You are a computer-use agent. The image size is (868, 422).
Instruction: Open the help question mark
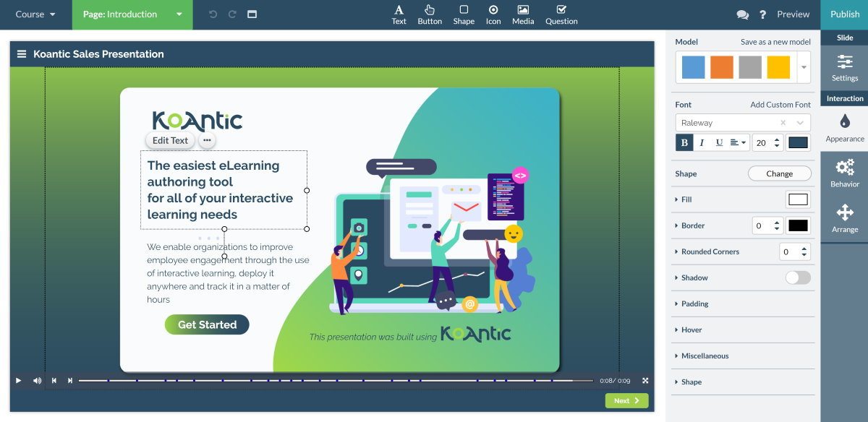pyautogui.click(x=762, y=14)
